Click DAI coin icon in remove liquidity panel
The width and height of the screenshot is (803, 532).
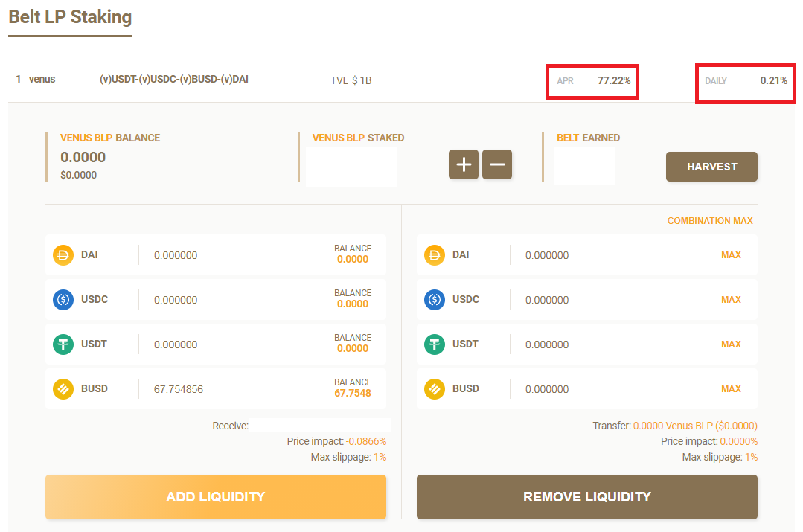[435, 255]
